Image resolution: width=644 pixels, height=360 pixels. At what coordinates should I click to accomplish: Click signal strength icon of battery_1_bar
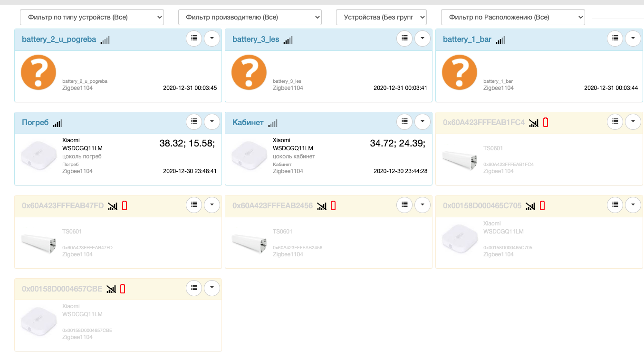(500, 40)
